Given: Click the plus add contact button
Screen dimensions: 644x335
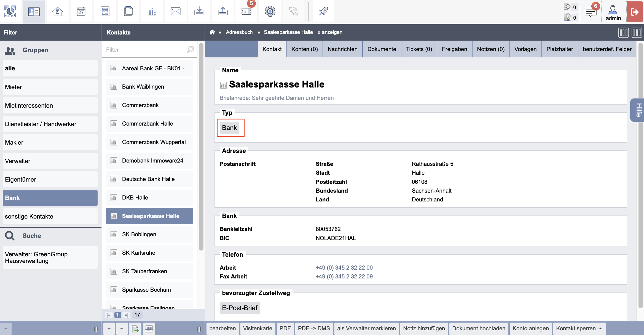Looking at the screenshot, I should pos(109,328).
